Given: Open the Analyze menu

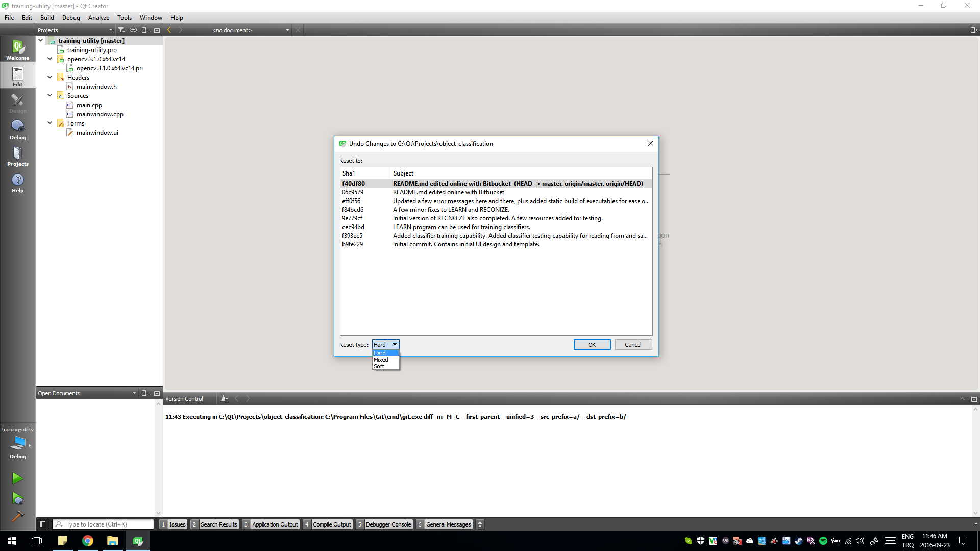Looking at the screenshot, I should [99, 17].
